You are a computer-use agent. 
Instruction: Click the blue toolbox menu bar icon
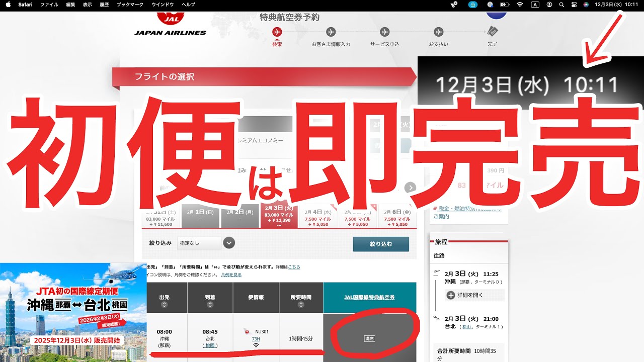pyautogui.click(x=472, y=4)
